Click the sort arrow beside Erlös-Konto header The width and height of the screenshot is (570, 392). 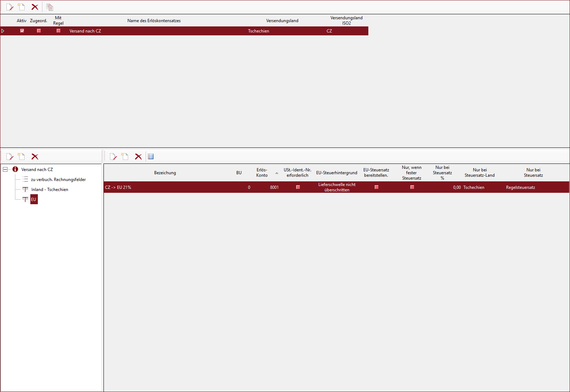(x=277, y=173)
